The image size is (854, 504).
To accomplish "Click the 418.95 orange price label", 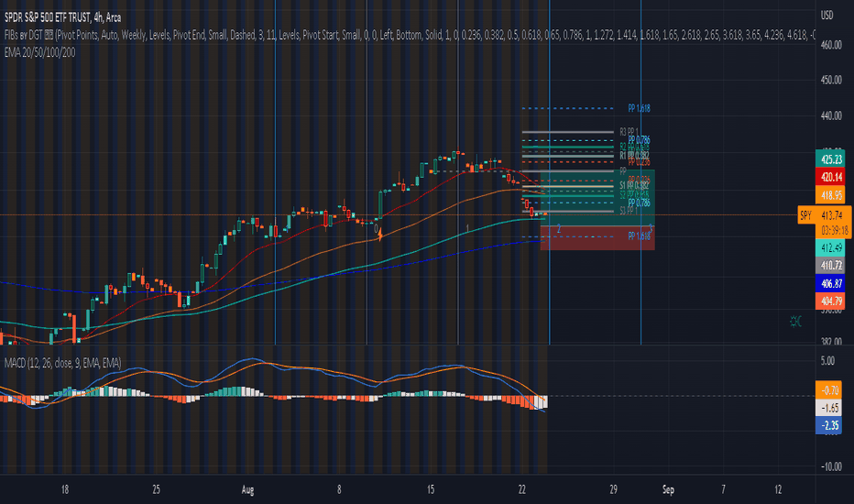I will [830, 195].
